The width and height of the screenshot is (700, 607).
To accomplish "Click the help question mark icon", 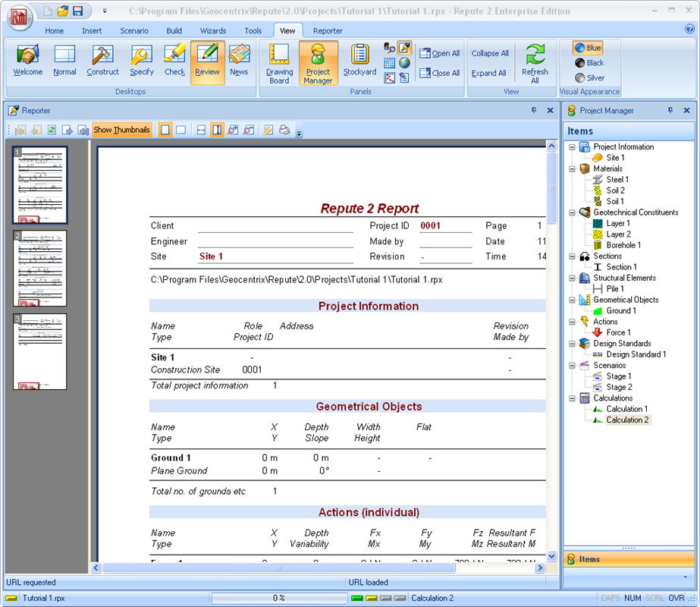I will 689,29.
